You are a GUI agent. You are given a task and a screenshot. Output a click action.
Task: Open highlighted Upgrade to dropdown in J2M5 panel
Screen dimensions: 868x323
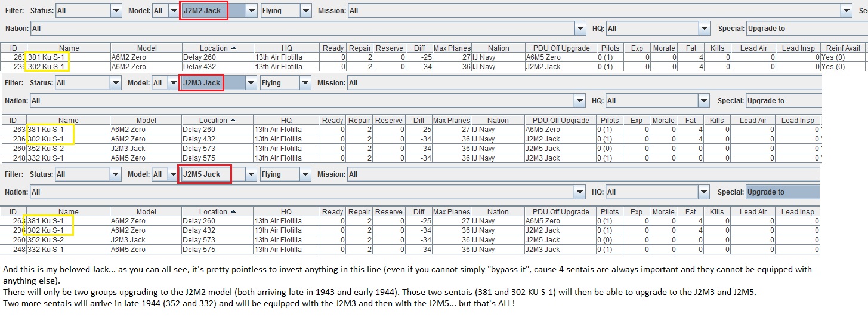point(783,192)
